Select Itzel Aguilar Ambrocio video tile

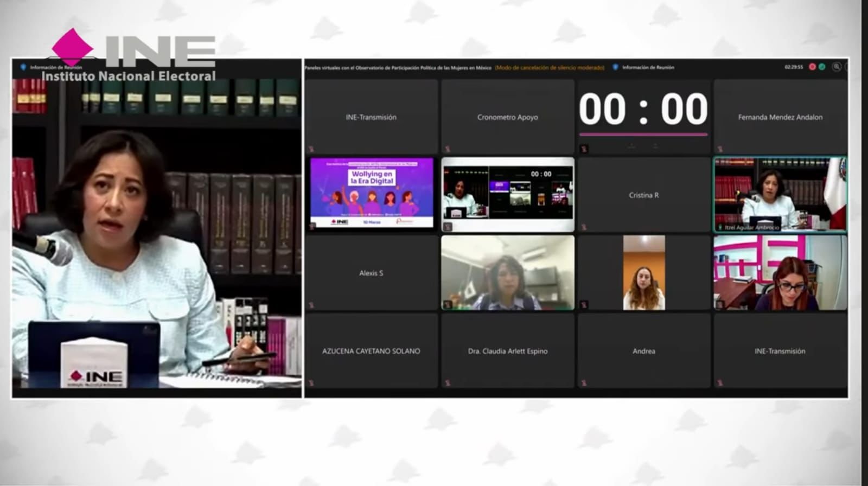pos(780,194)
